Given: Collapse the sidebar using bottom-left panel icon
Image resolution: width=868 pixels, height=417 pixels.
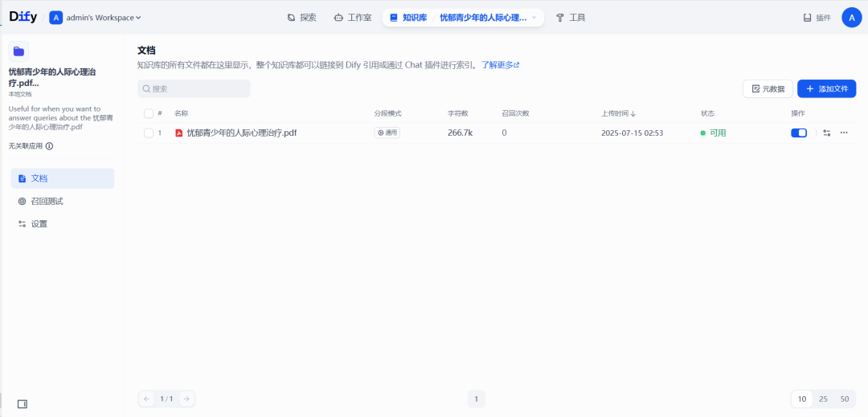Looking at the screenshot, I should (23, 403).
